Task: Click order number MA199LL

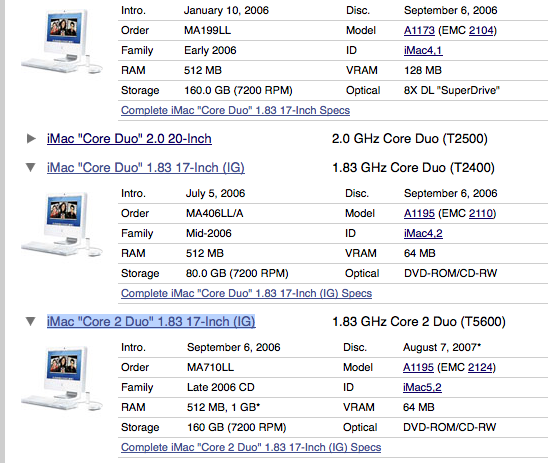Action: point(207,30)
